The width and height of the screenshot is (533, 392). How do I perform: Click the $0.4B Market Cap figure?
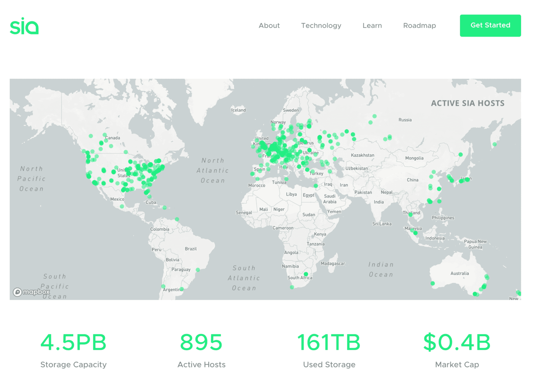pyautogui.click(x=457, y=342)
